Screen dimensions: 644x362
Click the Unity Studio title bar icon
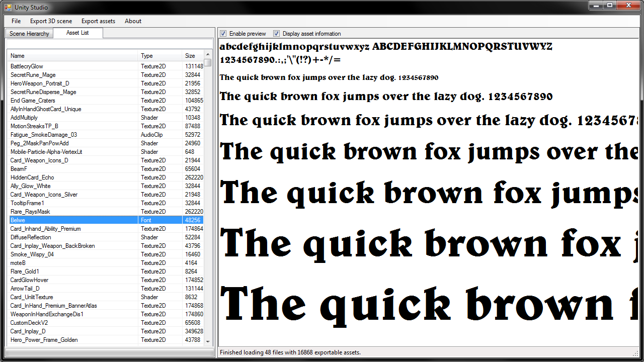click(8, 7)
